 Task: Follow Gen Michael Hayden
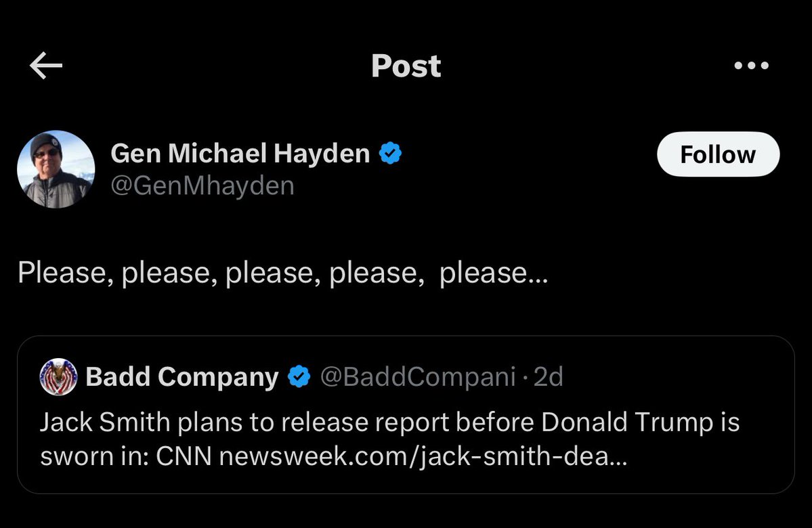coord(717,154)
